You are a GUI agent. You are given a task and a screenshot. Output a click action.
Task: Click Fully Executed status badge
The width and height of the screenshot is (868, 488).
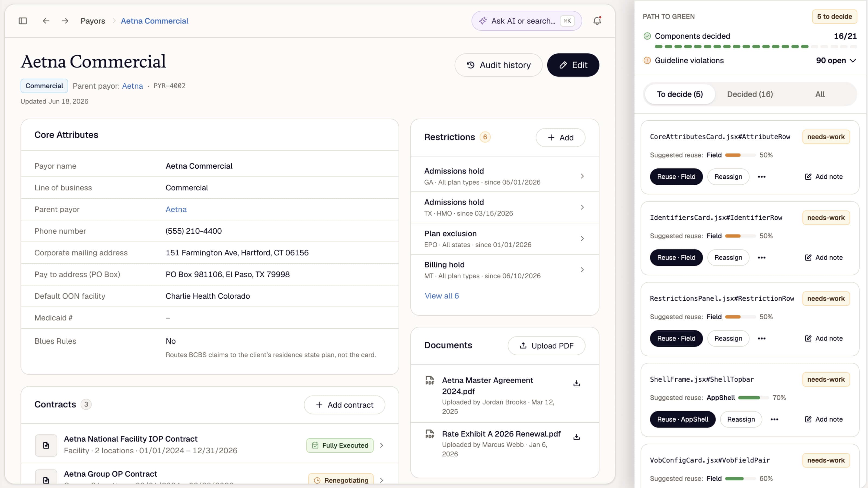click(340, 445)
